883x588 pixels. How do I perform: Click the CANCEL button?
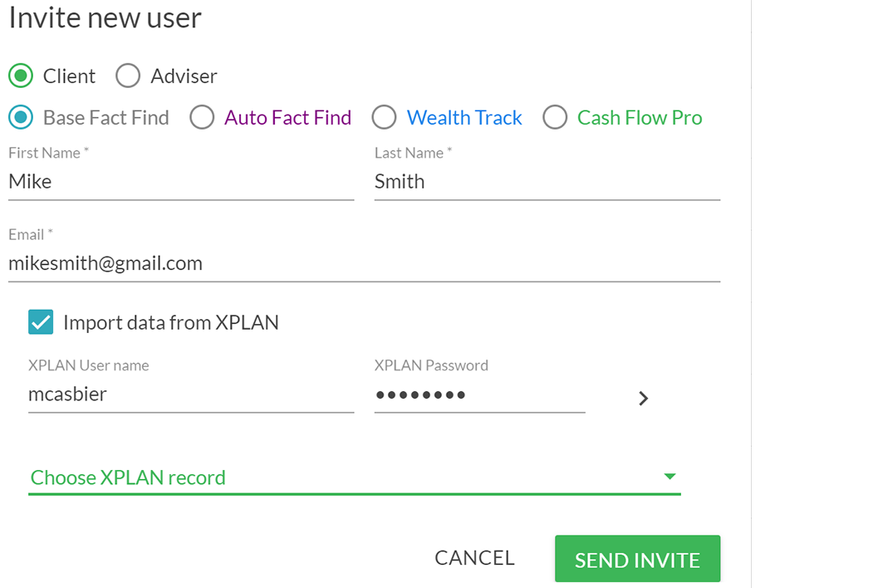(474, 558)
